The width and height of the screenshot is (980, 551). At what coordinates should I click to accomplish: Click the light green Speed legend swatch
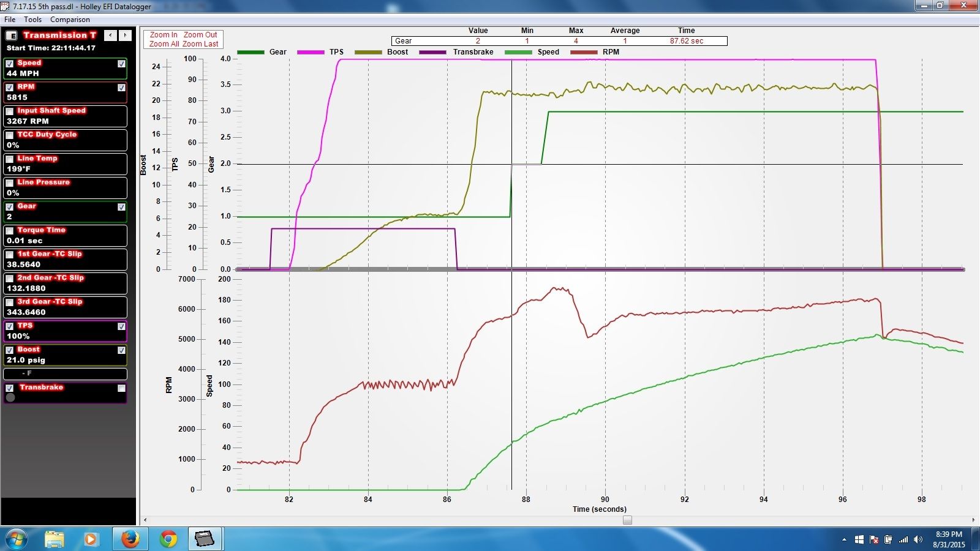coord(518,52)
